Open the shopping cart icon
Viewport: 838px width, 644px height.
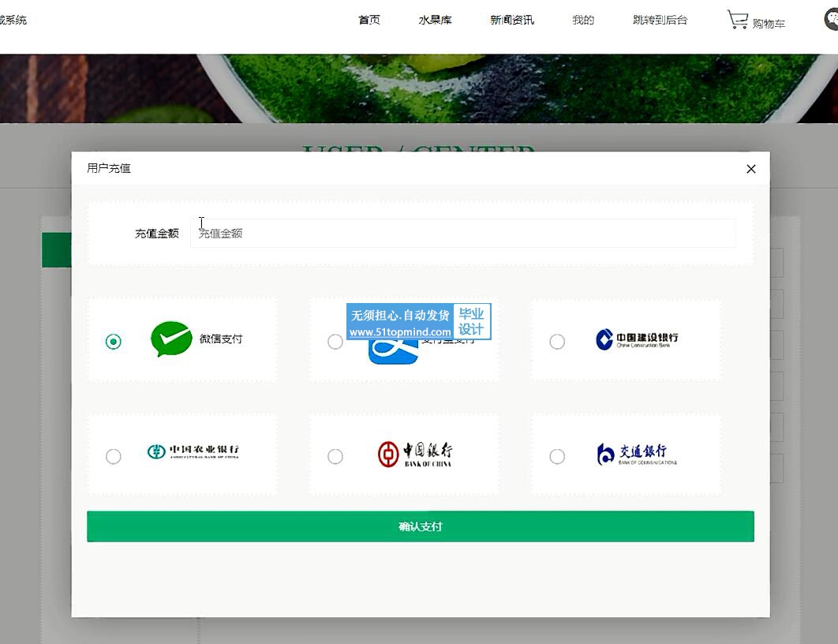pos(738,20)
